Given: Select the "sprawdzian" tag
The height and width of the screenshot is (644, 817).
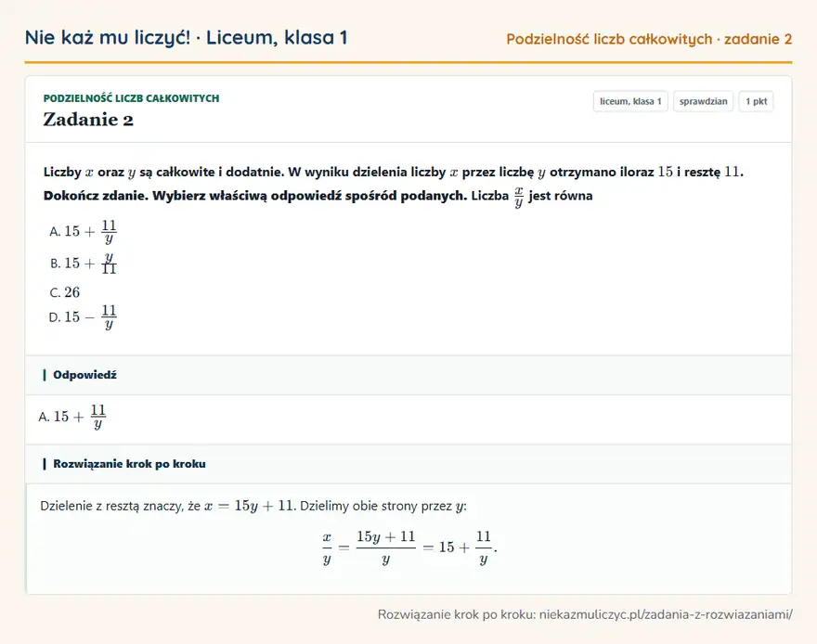Looking at the screenshot, I should (x=703, y=101).
